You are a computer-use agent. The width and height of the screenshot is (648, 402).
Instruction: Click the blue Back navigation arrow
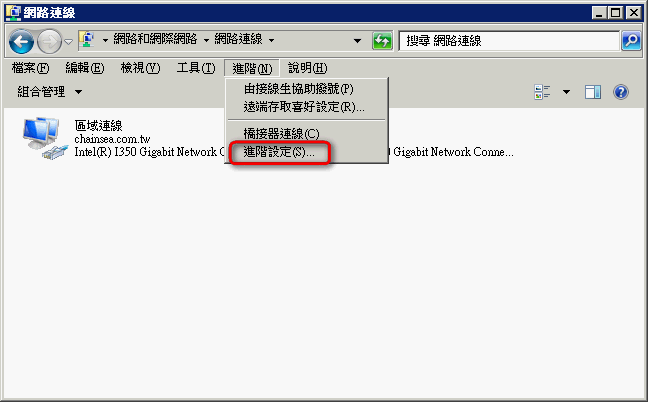21,41
